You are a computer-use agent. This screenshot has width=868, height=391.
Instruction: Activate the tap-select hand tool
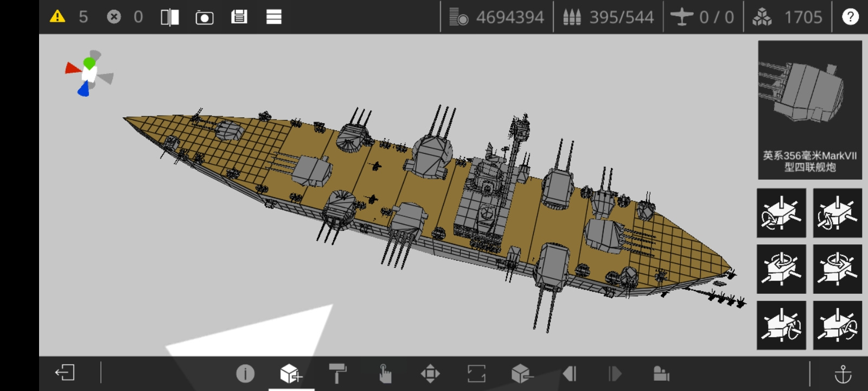[385, 374]
